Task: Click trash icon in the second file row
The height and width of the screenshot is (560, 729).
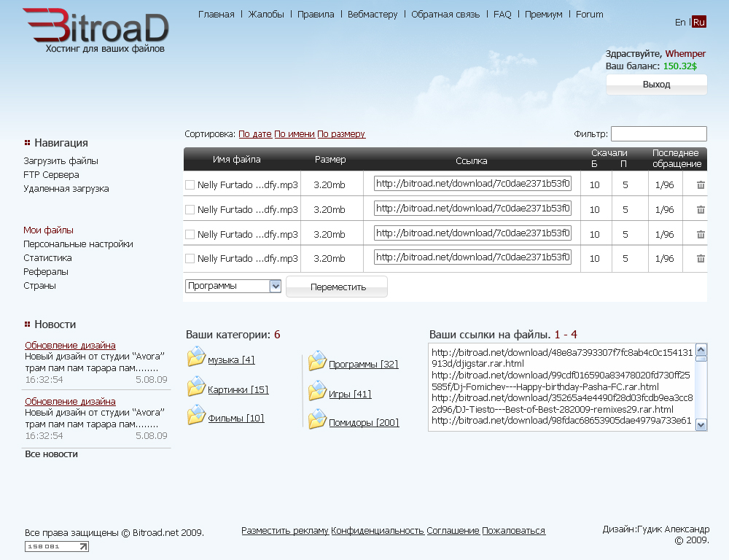Action: pos(701,209)
